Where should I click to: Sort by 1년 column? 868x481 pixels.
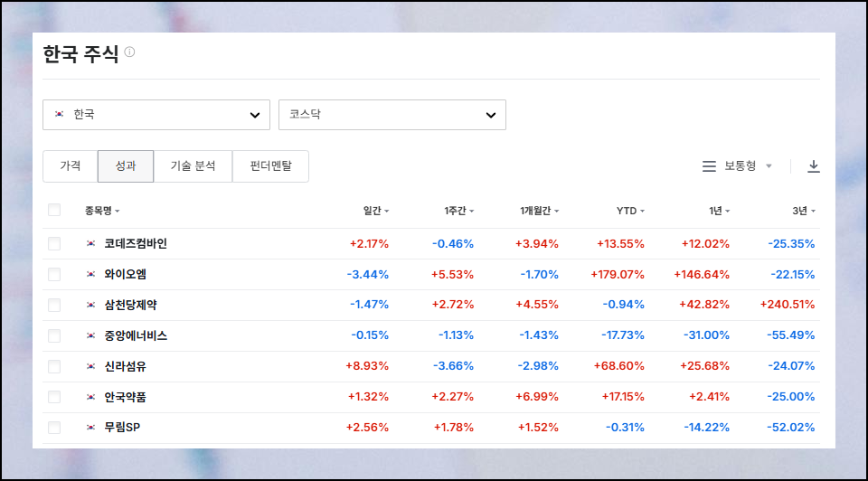point(719,211)
